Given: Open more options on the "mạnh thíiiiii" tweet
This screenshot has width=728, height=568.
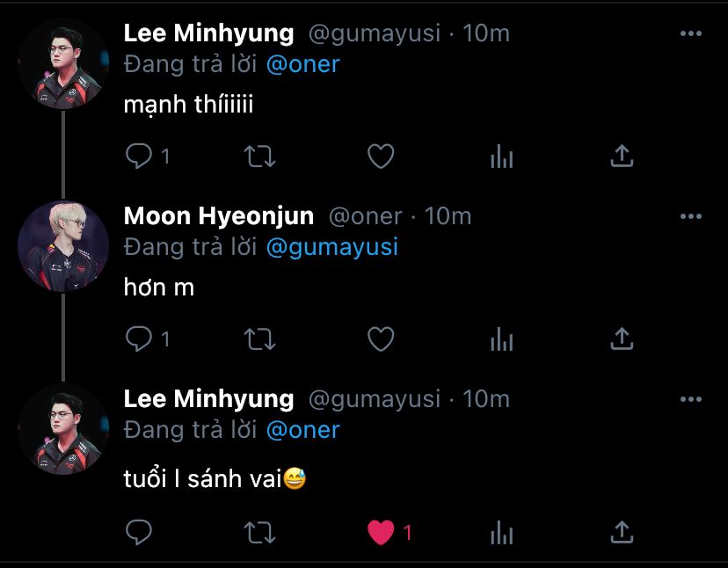Looking at the screenshot, I should pyautogui.click(x=691, y=33).
